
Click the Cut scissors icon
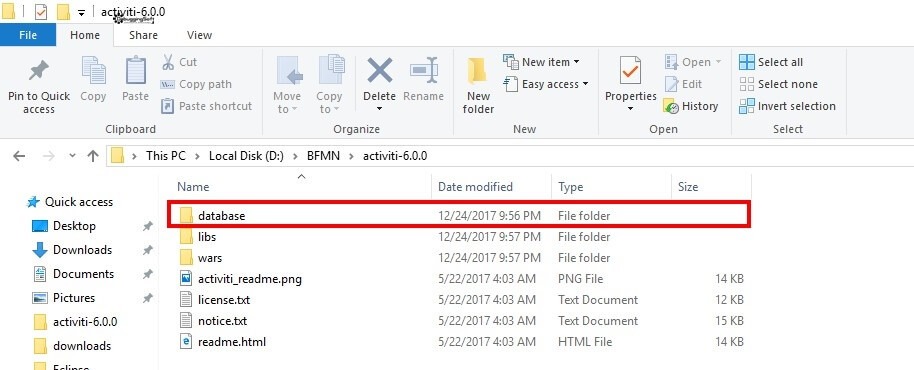pos(168,62)
